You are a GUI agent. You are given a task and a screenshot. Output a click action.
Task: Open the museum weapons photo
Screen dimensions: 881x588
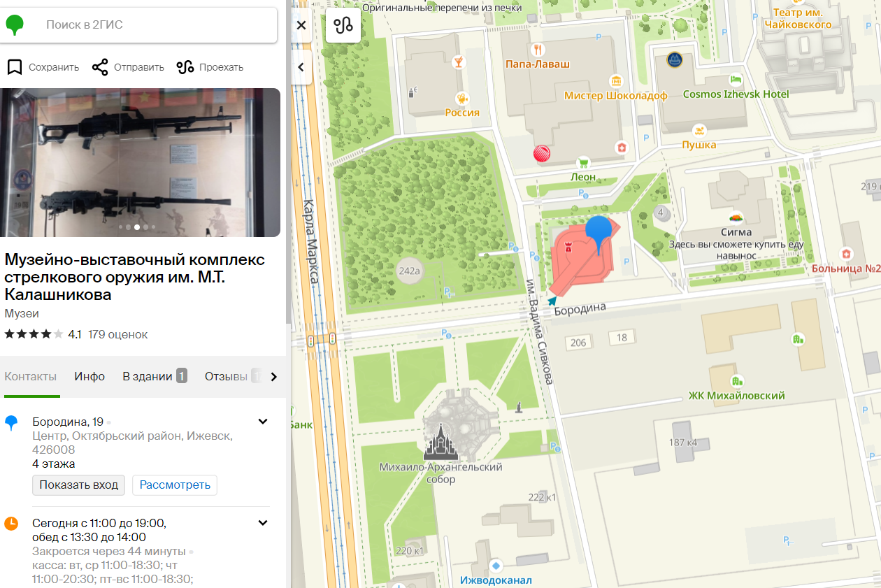pyautogui.click(x=140, y=162)
